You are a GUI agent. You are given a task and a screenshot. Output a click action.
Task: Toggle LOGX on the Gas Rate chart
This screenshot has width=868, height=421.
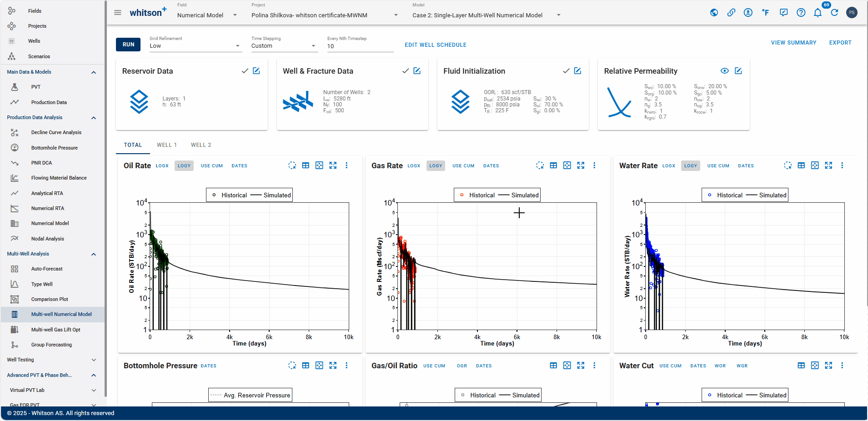(x=414, y=166)
